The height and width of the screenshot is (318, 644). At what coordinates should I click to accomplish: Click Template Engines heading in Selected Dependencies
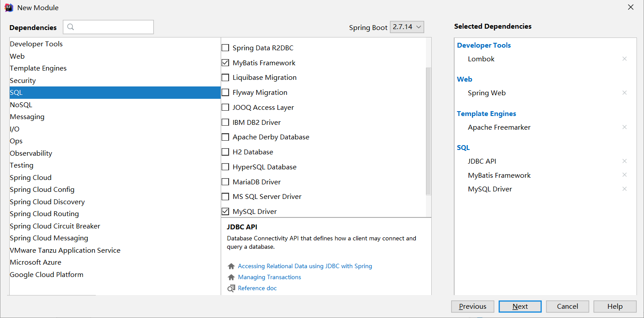[486, 114]
